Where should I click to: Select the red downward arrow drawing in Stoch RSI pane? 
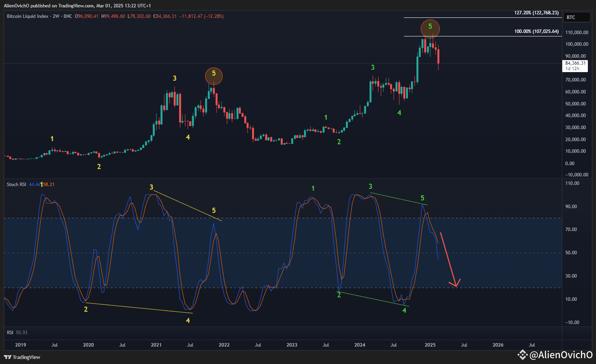tap(450, 260)
